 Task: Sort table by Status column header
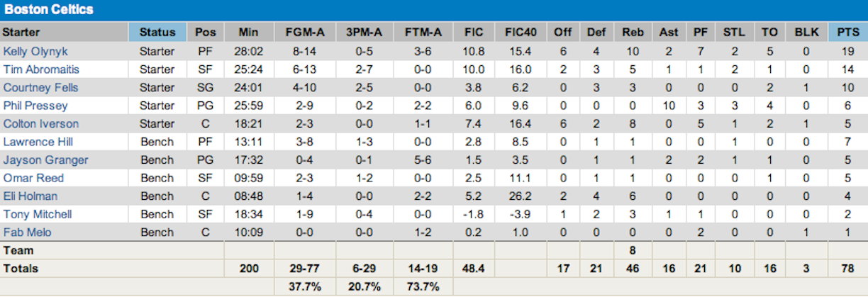pyautogui.click(x=157, y=33)
